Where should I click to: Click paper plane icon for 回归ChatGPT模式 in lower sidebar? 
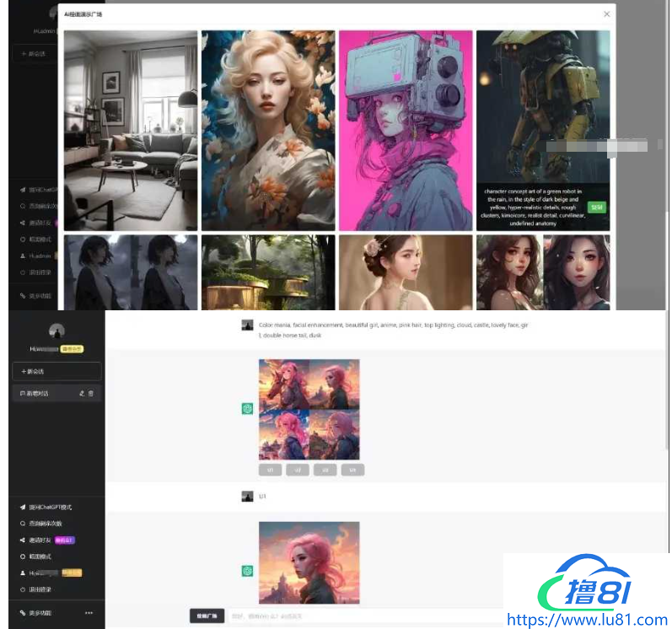23,508
